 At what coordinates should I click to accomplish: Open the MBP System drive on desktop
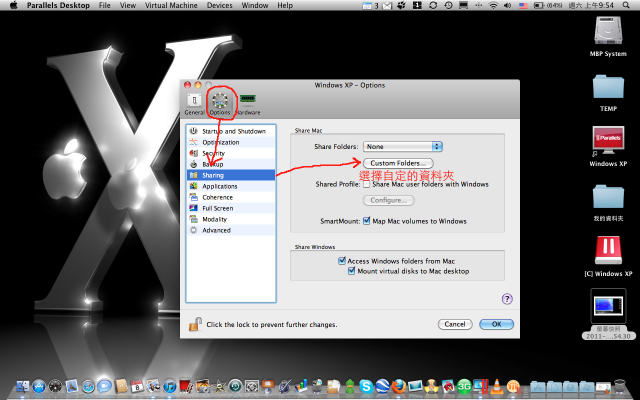608,37
